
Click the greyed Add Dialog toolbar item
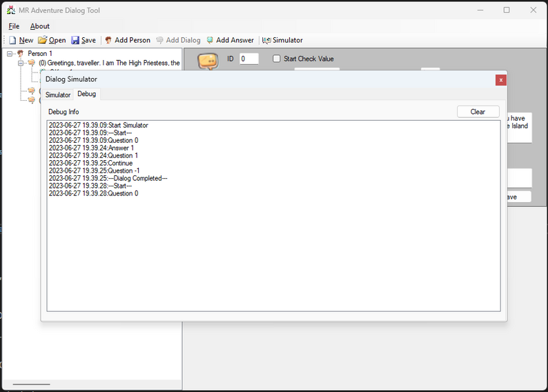pyautogui.click(x=178, y=40)
